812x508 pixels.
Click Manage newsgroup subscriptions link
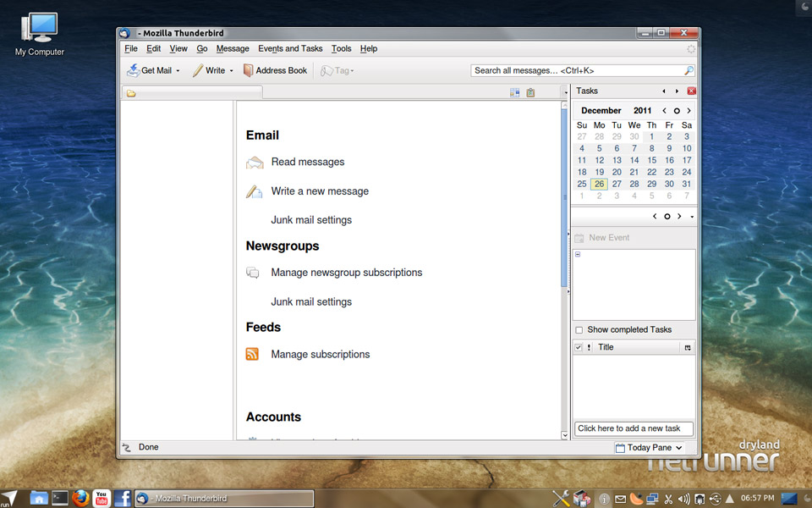pyautogui.click(x=346, y=273)
